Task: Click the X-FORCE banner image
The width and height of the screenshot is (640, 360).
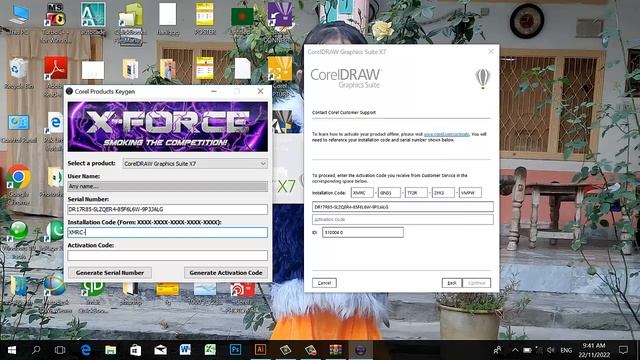Action: coord(168,127)
